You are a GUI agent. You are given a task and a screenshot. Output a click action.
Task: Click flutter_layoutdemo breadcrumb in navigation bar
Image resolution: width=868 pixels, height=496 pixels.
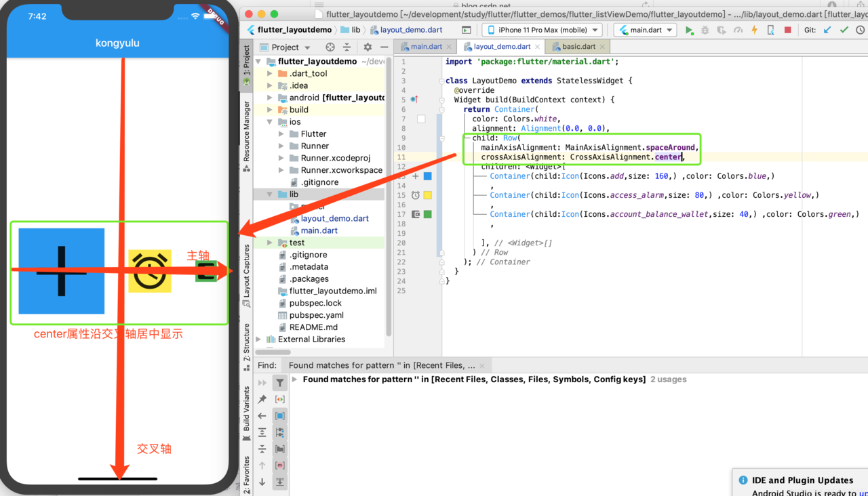(290, 30)
